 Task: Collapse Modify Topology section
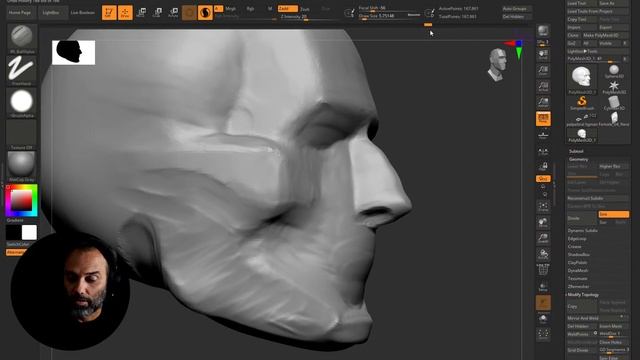[x=583, y=294]
